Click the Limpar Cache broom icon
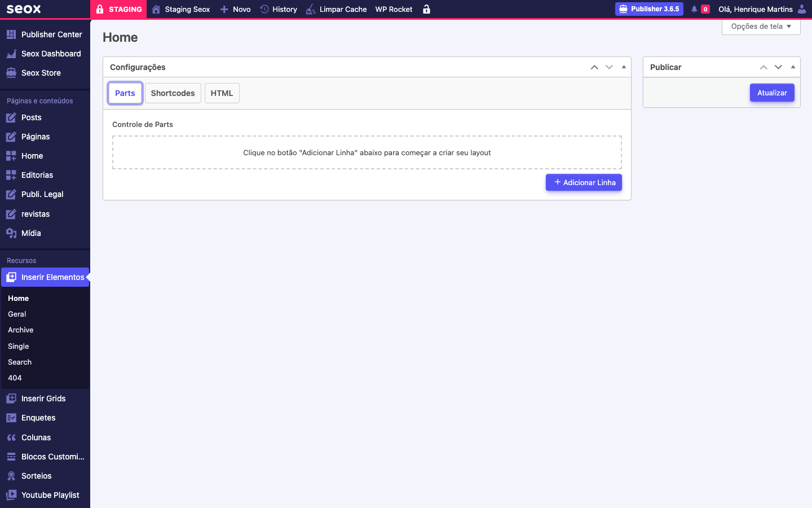812x508 pixels. (x=311, y=9)
